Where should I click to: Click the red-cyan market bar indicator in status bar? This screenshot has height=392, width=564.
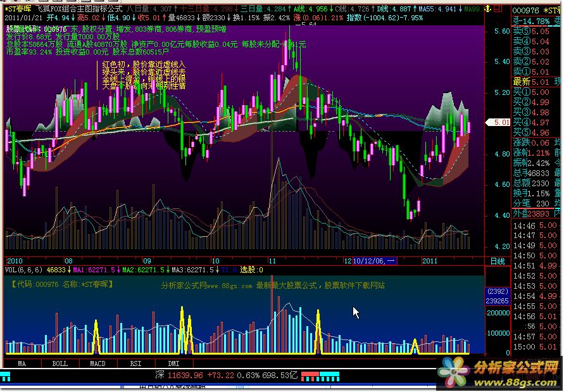tap(320, 377)
